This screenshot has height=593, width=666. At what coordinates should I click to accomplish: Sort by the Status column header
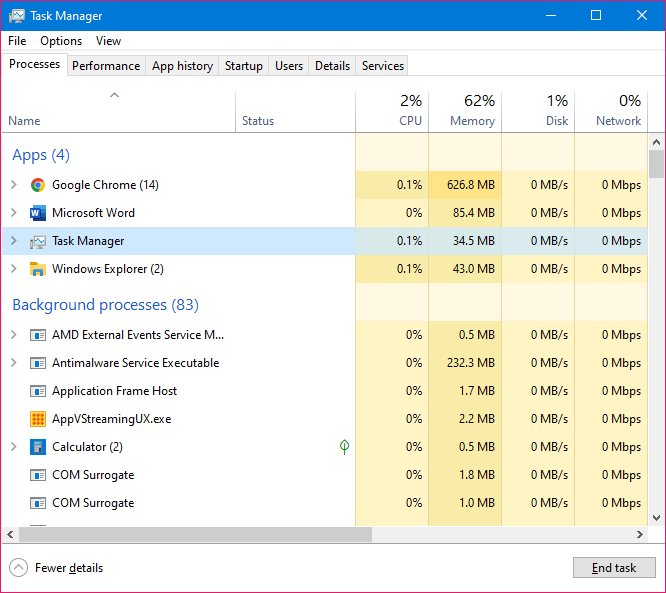pyautogui.click(x=295, y=111)
